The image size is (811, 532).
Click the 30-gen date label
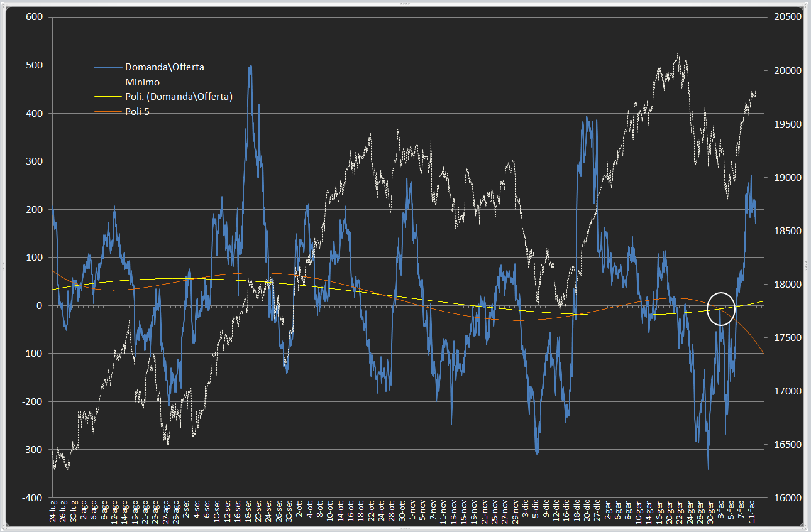[710, 512]
